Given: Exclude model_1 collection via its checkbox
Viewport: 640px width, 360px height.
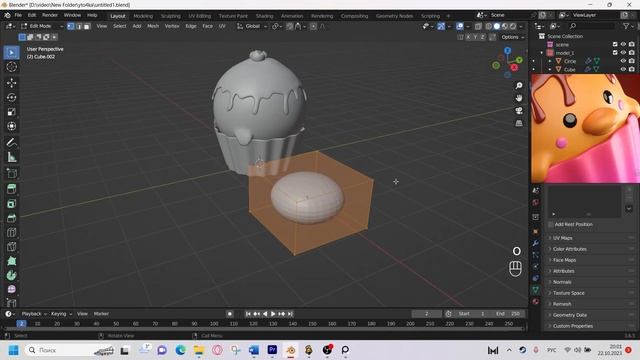Looking at the screenshot, I should pyautogui.click(x=615, y=53).
